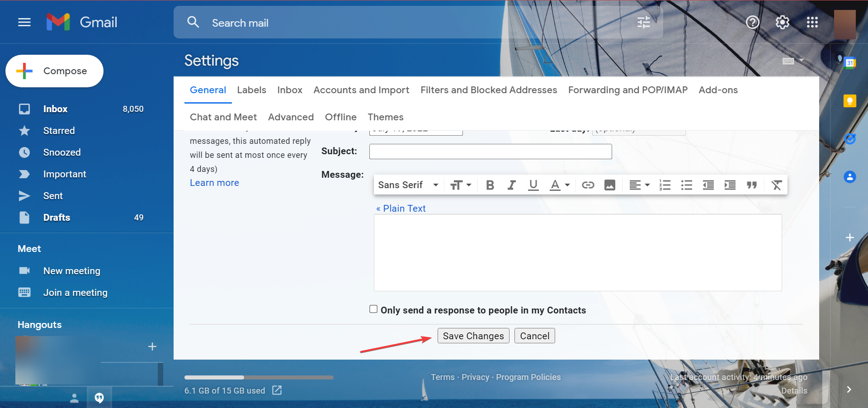Open the Sans Serif font dropdown
Viewport: 868px width, 408px height.
(407, 185)
